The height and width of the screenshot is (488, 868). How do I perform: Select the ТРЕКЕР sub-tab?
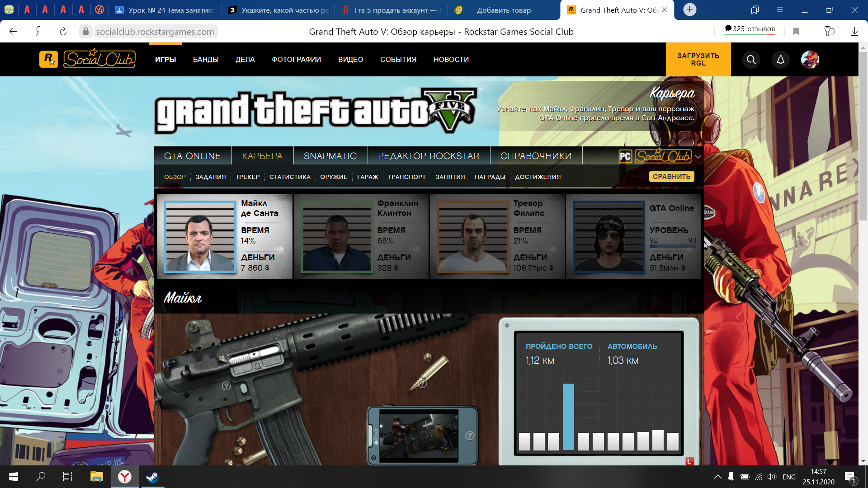coord(248,177)
